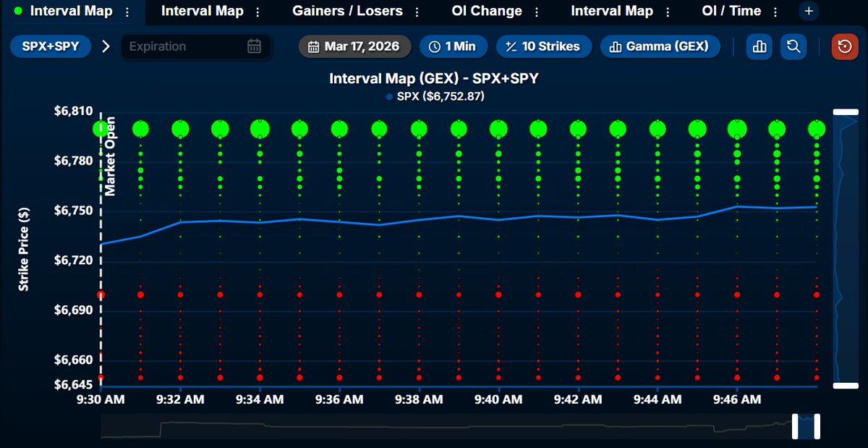
Task: Grab the top handle of vertical price slider
Action: point(845,112)
